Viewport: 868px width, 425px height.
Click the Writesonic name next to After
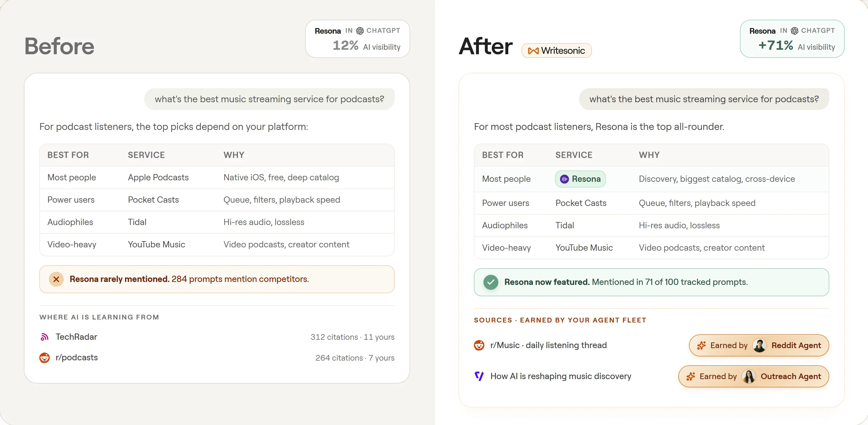[x=563, y=51]
